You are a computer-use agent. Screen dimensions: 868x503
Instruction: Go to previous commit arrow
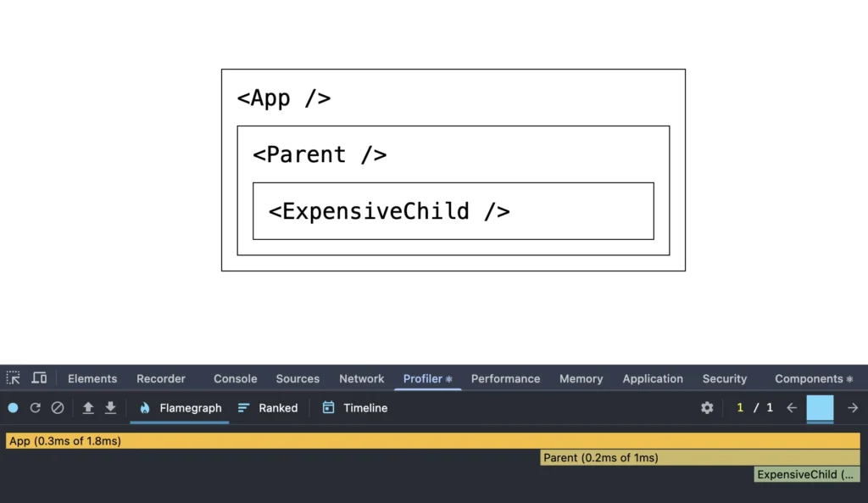(792, 408)
